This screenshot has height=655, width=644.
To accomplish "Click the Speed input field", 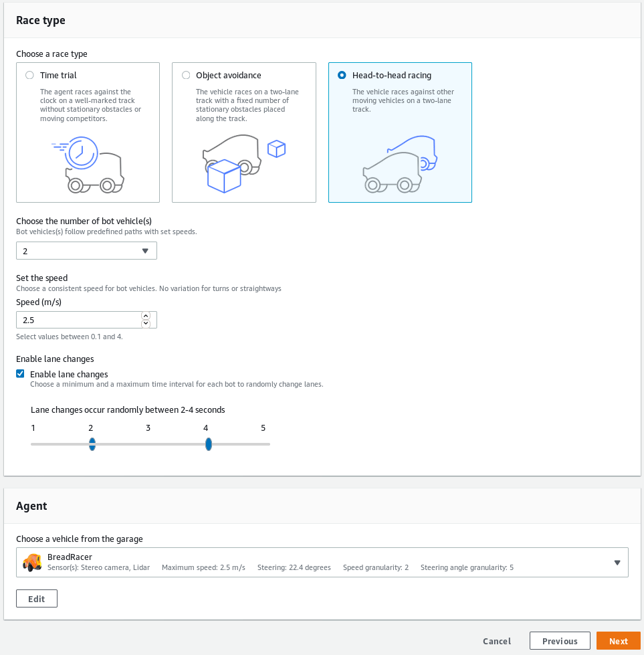I will (x=74, y=319).
